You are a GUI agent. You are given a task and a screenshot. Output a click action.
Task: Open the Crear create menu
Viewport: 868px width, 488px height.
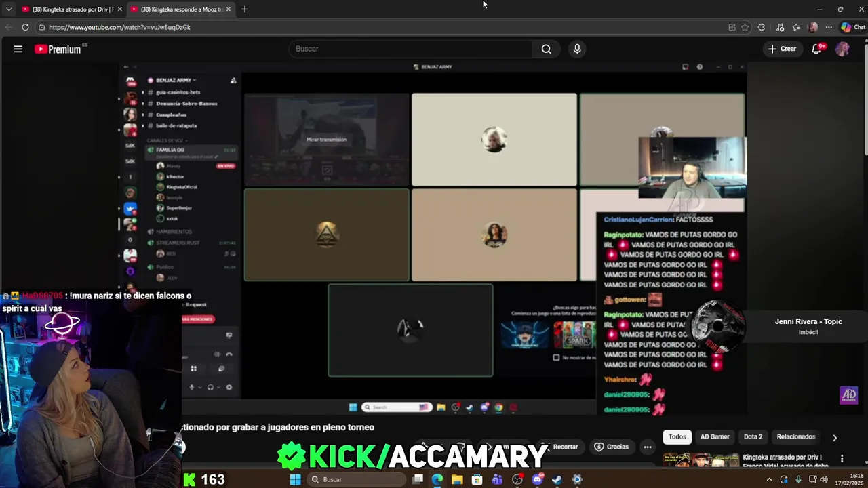pyautogui.click(x=782, y=49)
